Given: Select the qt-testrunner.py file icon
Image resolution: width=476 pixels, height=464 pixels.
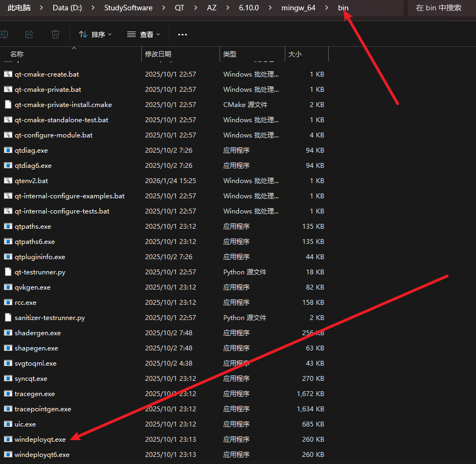Looking at the screenshot, I should point(8,272).
